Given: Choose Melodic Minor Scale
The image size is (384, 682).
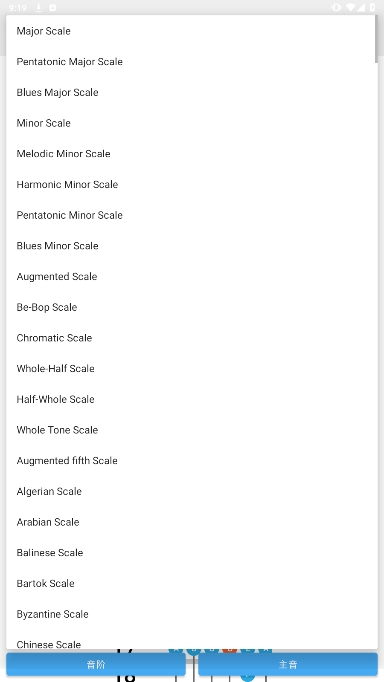Looking at the screenshot, I should [x=192, y=154].
